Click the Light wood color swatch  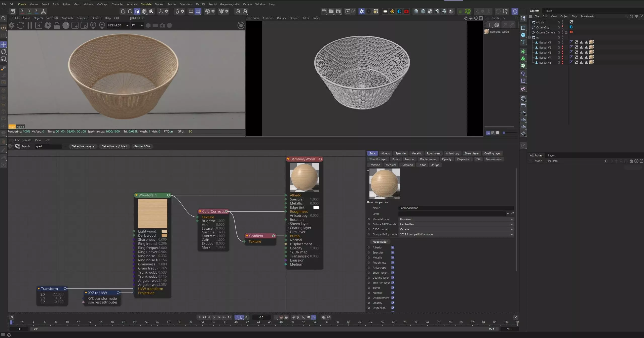click(x=164, y=231)
